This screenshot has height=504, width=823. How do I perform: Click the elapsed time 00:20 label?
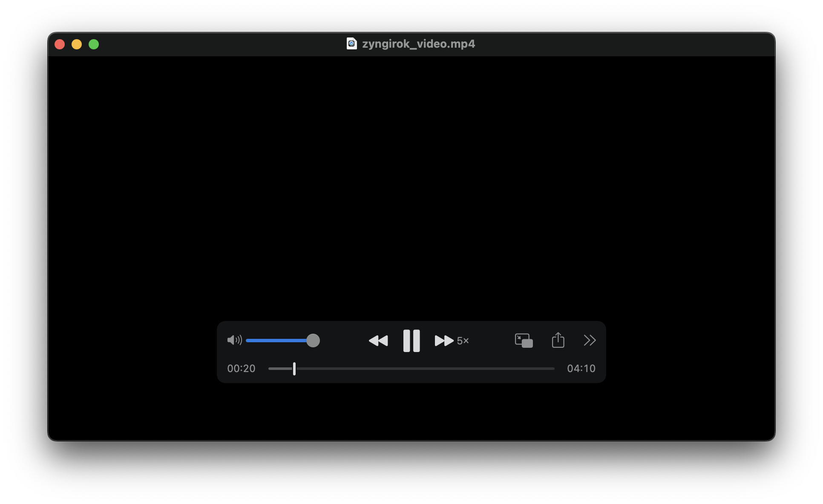(x=241, y=369)
